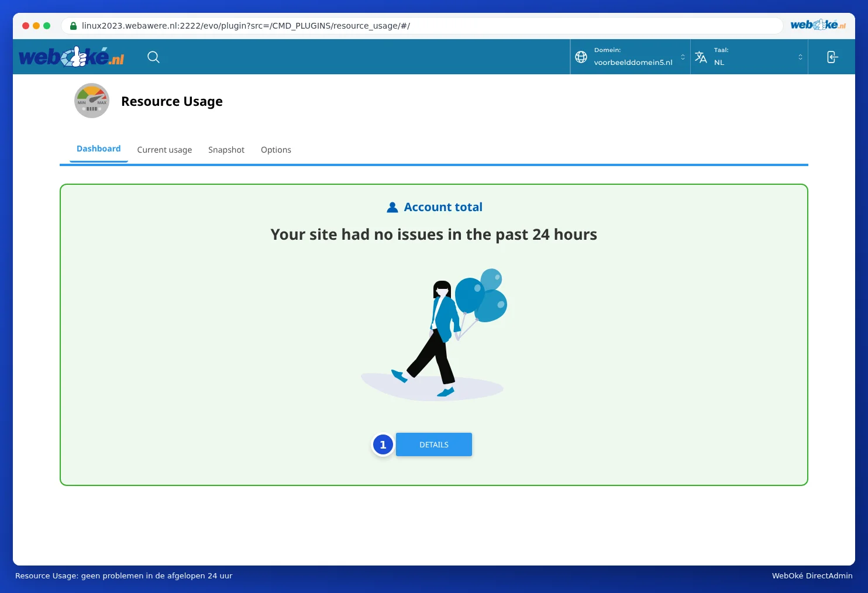This screenshot has width=868, height=593.
Task: Click the Resource Usage page title
Action: click(x=172, y=101)
